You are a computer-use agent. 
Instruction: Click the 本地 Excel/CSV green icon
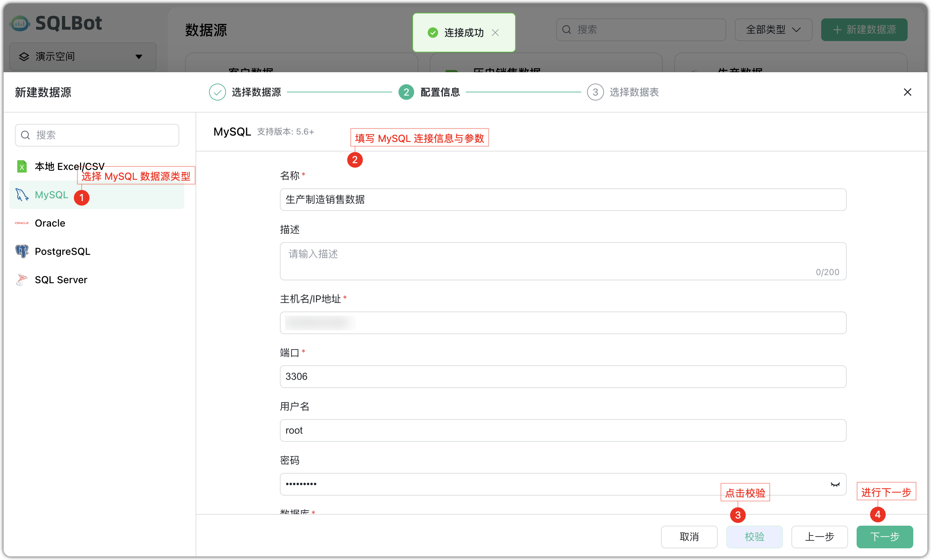22,166
